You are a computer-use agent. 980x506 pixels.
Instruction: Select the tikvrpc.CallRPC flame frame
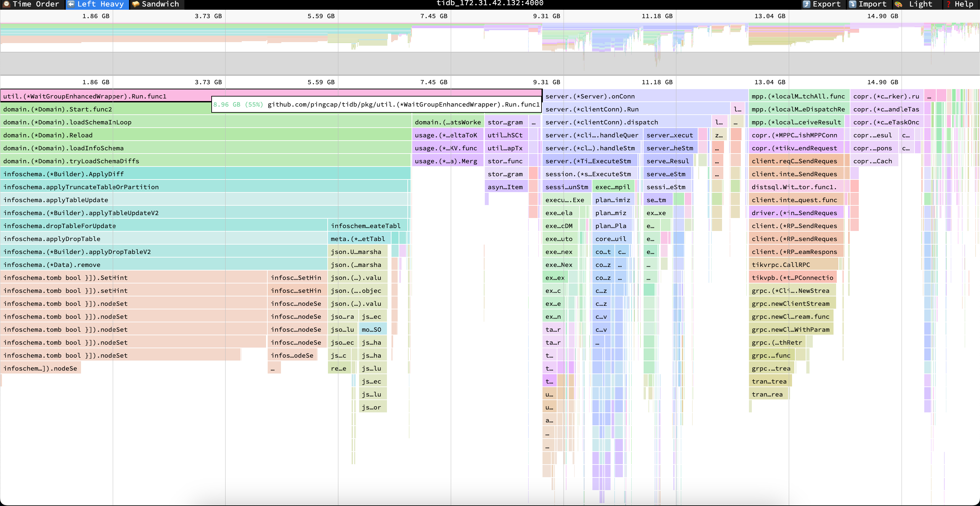point(794,265)
